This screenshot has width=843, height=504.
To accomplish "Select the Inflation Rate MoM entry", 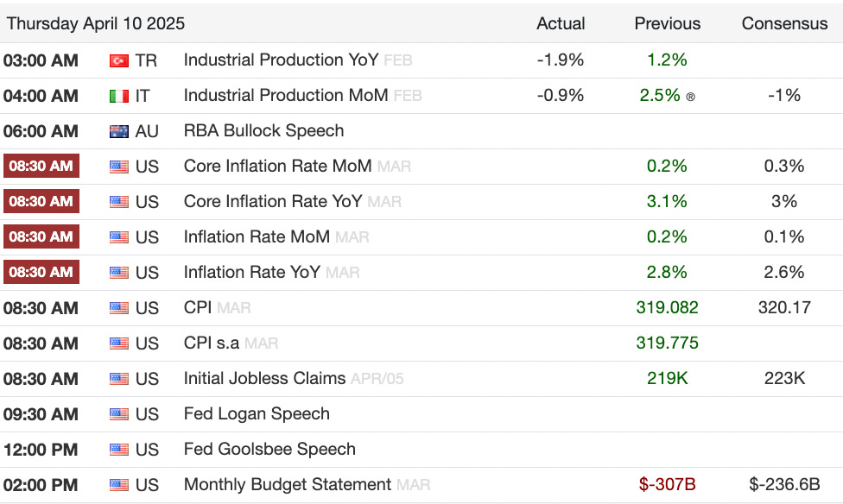I will (257, 237).
